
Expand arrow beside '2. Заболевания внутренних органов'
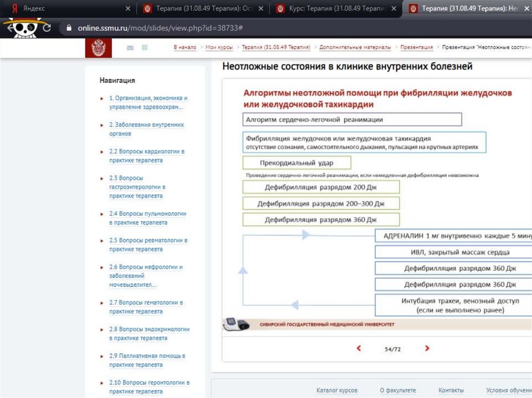[x=101, y=125]
